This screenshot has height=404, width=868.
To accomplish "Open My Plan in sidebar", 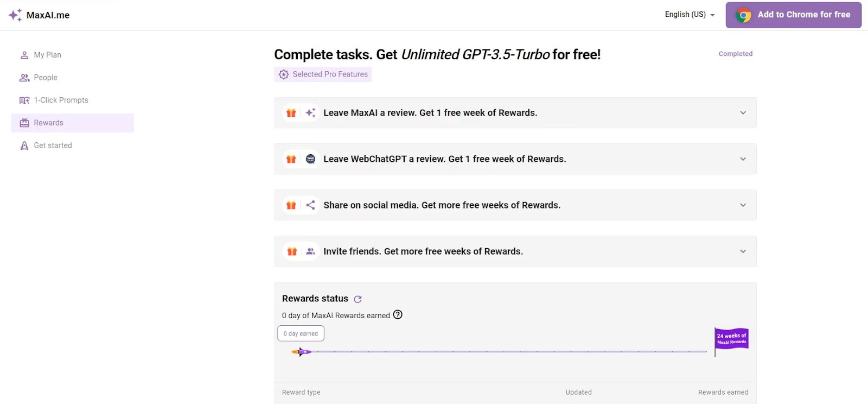I will point(47,55).
